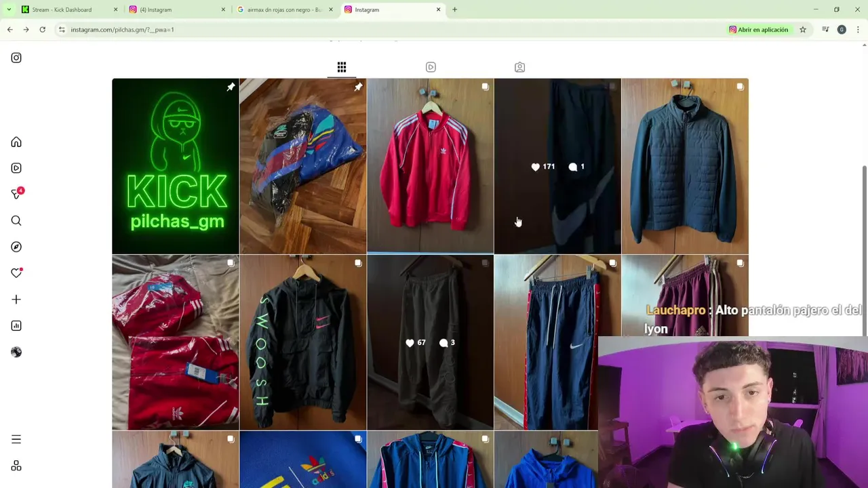Image resolution: width=868 pixels, height=488 pixels.
Task: Open the Search magnifier in sidebar
Action: (x=16, y=221)
